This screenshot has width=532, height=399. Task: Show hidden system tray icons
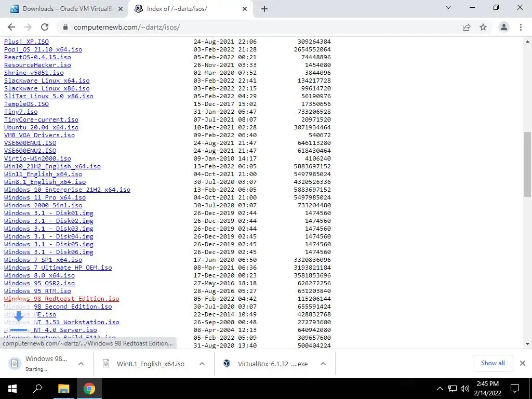click(x=440, y=389)
